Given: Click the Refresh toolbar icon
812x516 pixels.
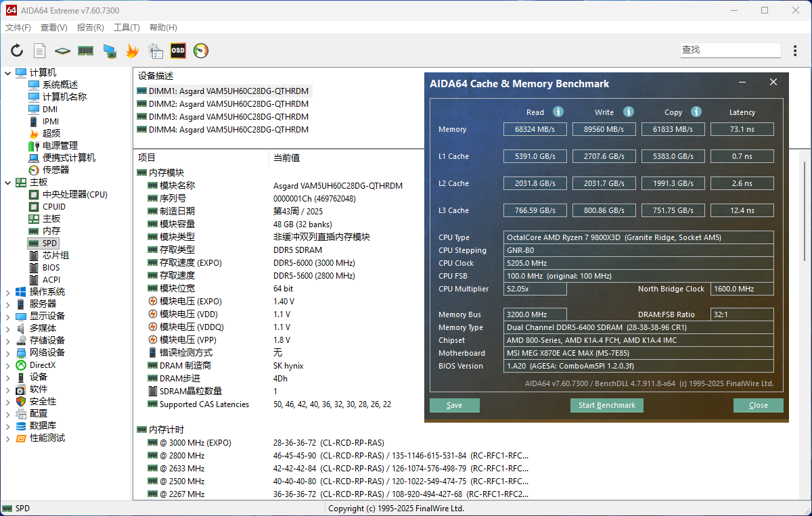Looking at the screenshot, I should pos(17,51).
